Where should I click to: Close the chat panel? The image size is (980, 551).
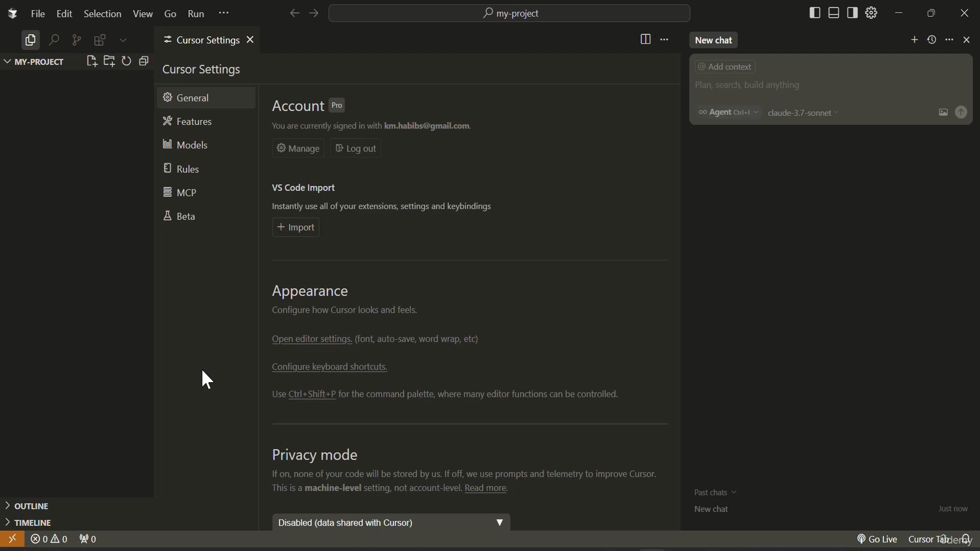[x=967, y=40]
